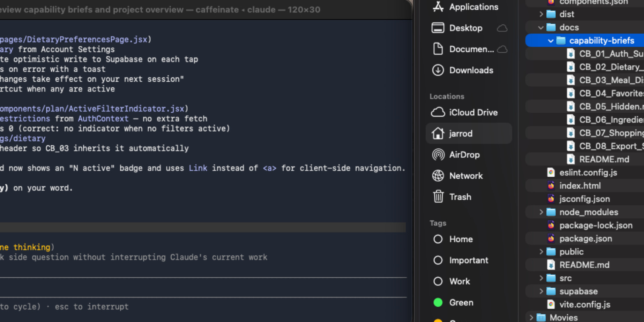Select package.json file
Image resolution: width=644 pixels, height=322 pixels.
coord(580,239)
